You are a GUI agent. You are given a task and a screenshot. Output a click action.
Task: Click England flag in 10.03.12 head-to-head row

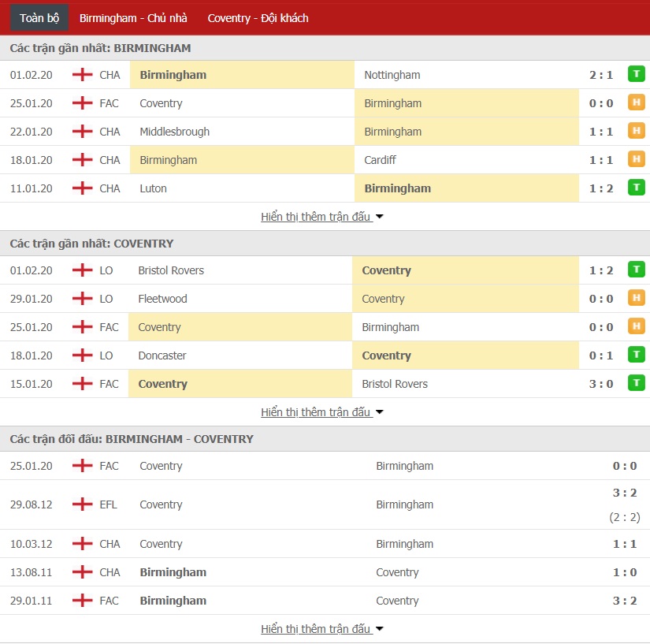82,544
